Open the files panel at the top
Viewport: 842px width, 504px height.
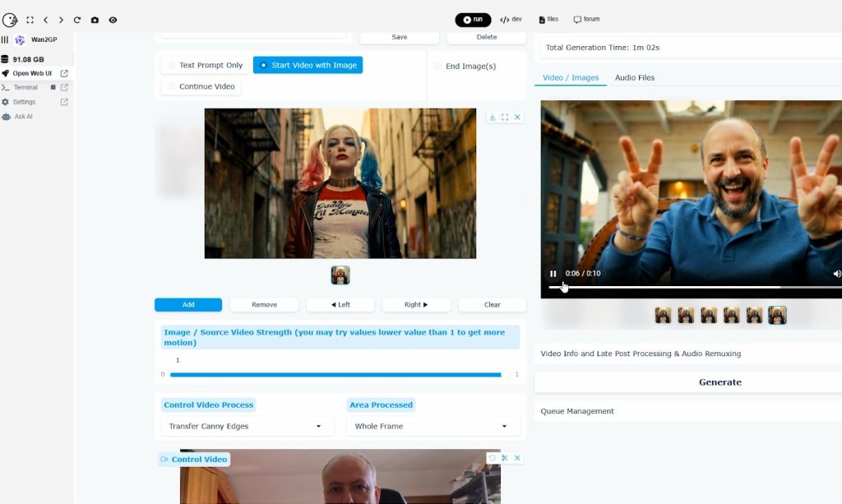pos(548,19)
